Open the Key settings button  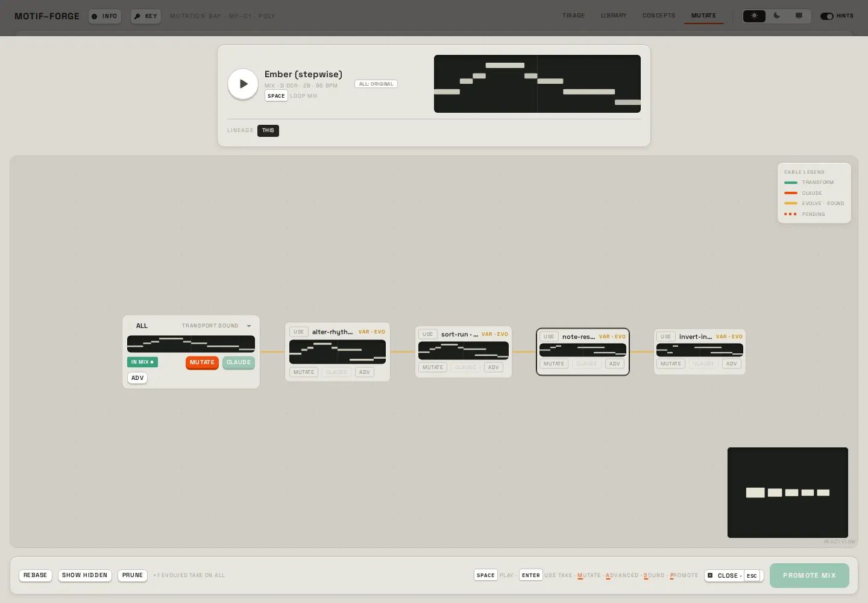pos(146,16)
